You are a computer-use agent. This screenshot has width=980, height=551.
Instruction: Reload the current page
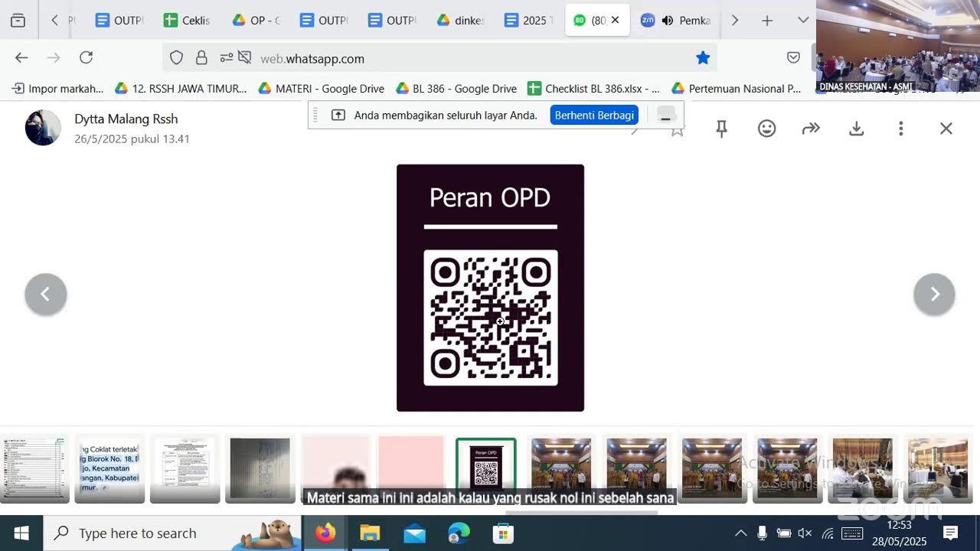(x=86, y=58)
